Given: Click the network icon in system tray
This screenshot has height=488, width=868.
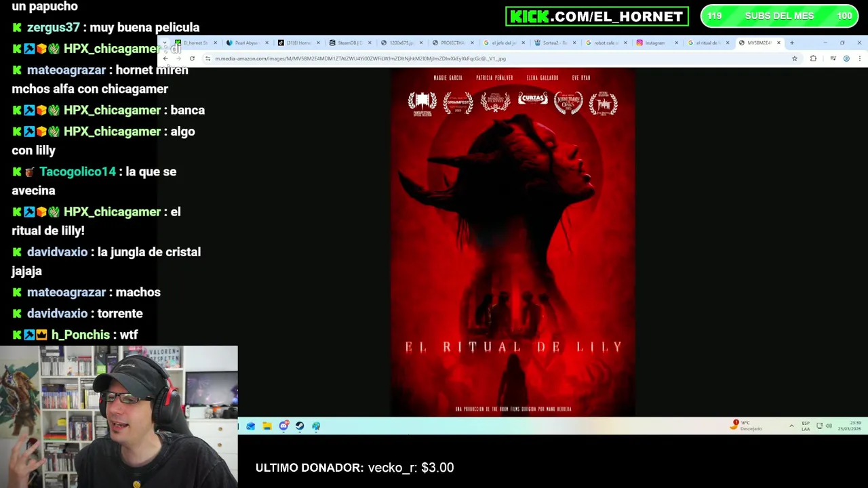Looking at the screenshot, I should pyautogui.click(x=819, y=426).
